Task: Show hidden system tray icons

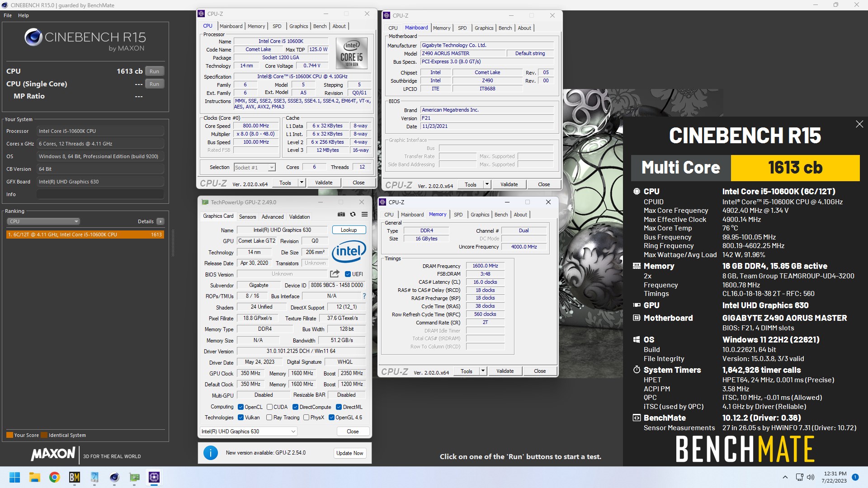Action: (785, 477)
